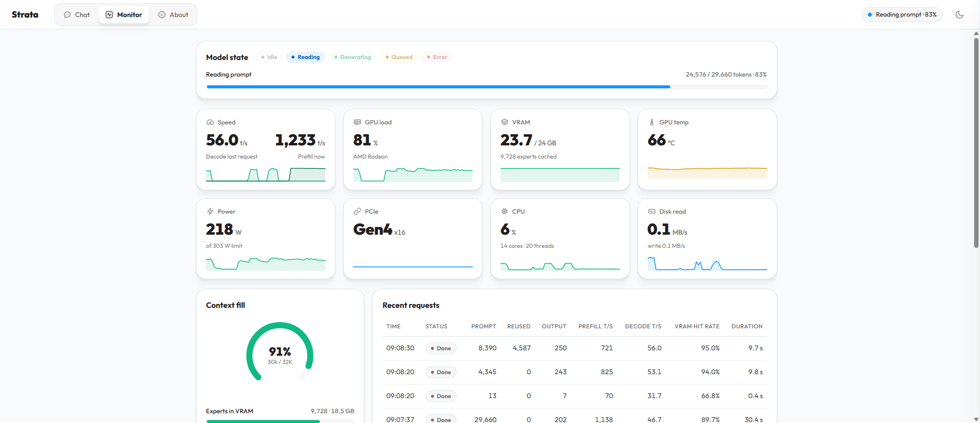Select the Reading state pill
Screen dimensions: 980x423
pos(306,57)
